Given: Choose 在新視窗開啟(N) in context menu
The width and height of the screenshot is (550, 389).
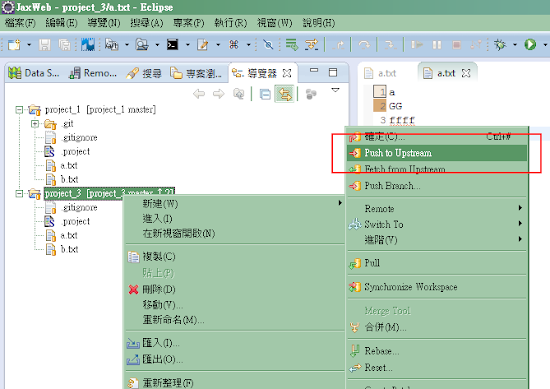Looking at the screenshot, I should [235, 233].
